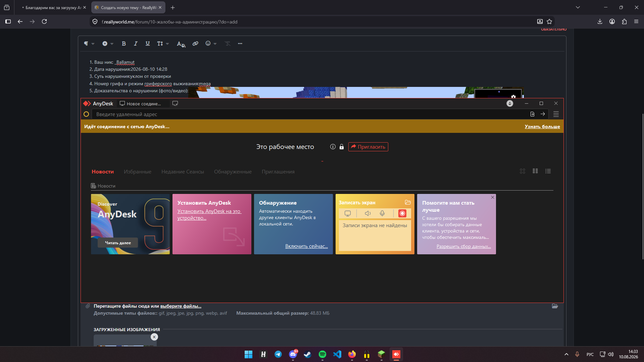Toggle the Firefox sidebar
644x362 pixels.
pyautogui.click(x=8, y=21)
